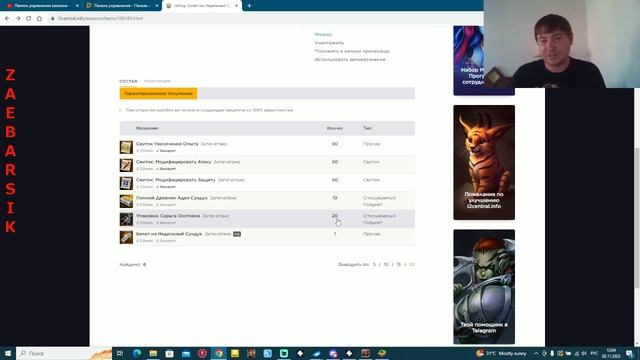
Task: Close the active Набор Билет tab
Action: (x=236, y=6)
